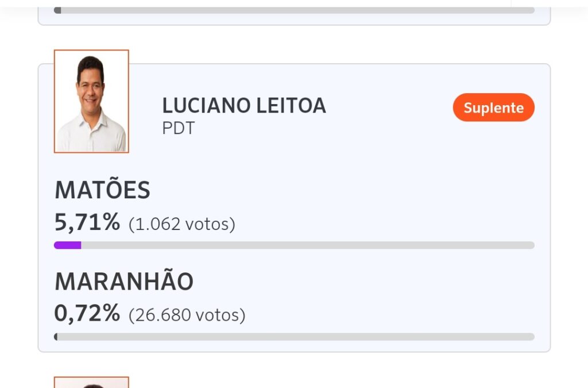The image size is (588, 388).
Task: Click the dark fill of the top card's bar
Action: (57, 10)
